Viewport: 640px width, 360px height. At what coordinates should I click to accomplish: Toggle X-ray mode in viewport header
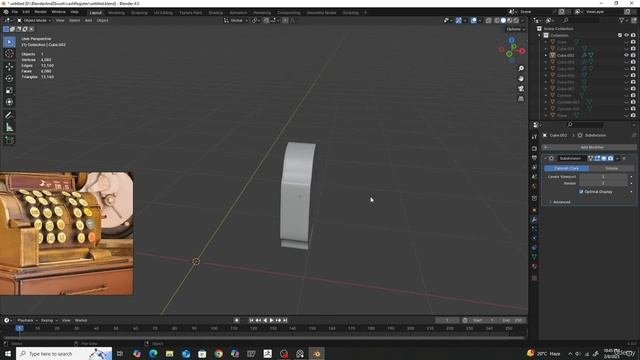(488, 20)
